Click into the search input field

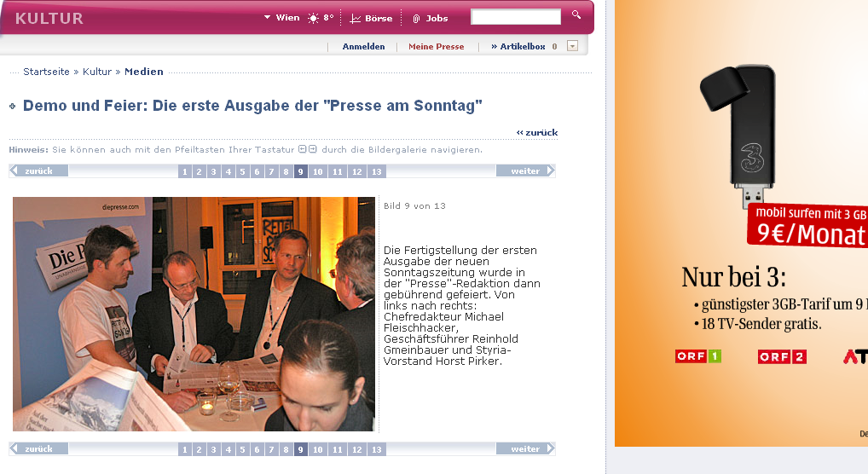(x=515, y=16)
